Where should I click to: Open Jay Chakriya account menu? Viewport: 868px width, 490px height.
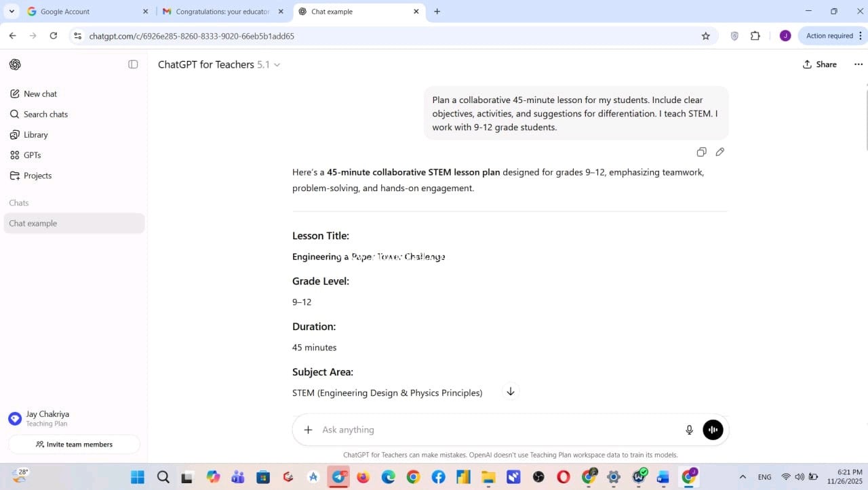coord(47,418)
